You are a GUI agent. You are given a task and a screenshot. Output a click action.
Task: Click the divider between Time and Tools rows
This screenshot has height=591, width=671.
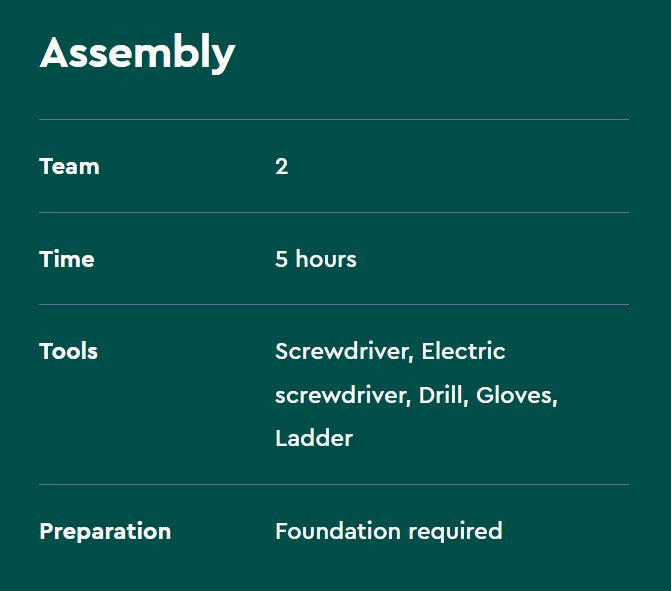pos(334,304)
